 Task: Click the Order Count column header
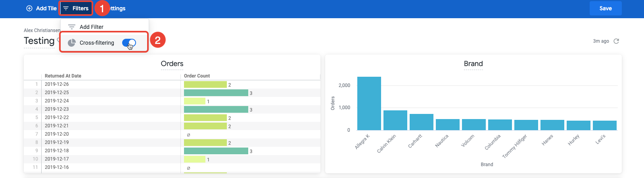(197, 76)
